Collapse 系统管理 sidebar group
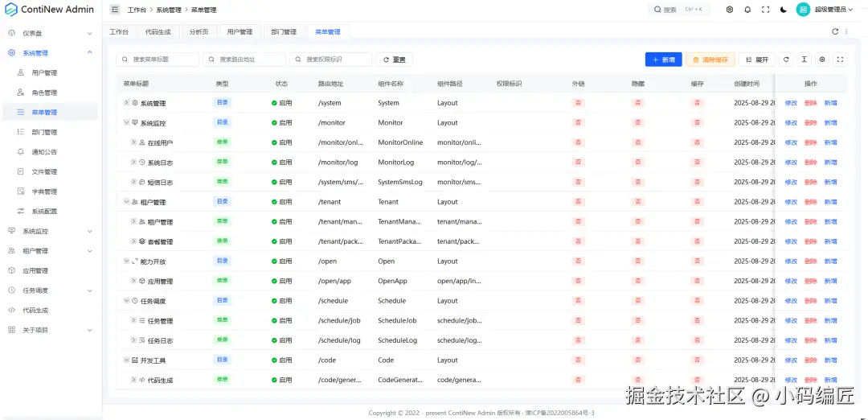 point(50,52)
